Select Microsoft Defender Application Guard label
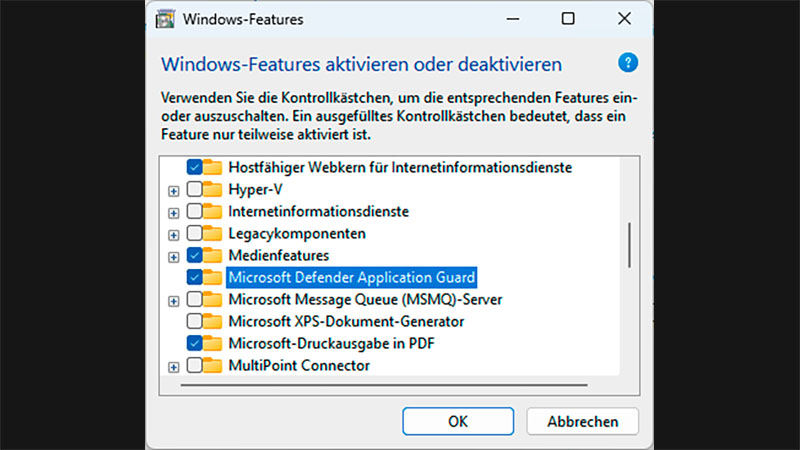The width and height of the screenshot is (800, 450). click(x=352, y=277)
